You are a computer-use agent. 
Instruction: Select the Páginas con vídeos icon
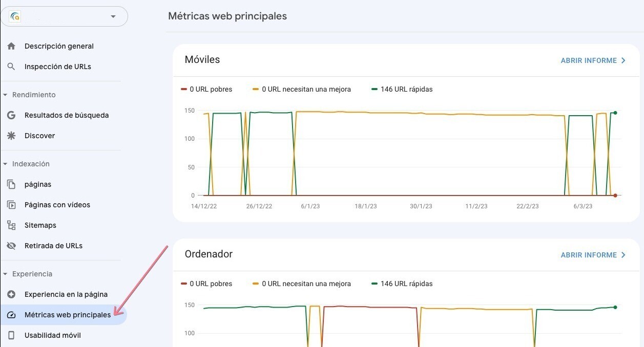pyautogui.click(x=11, y=204)
